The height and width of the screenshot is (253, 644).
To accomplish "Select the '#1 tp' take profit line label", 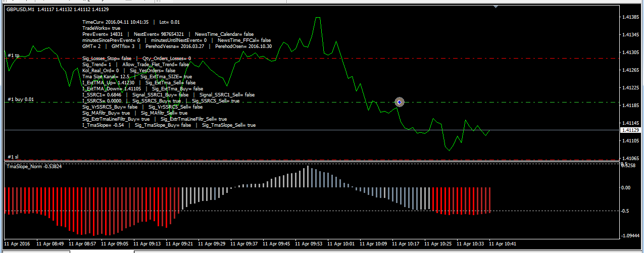I will [14, 55].
